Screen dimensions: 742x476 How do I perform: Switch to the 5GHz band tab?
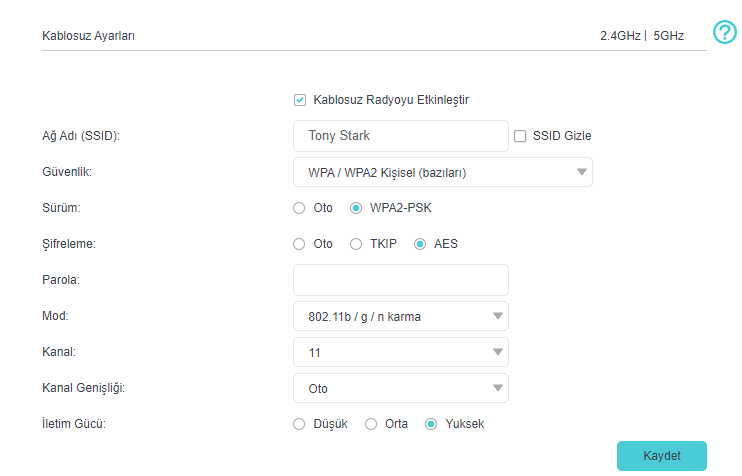coord(669,36)
